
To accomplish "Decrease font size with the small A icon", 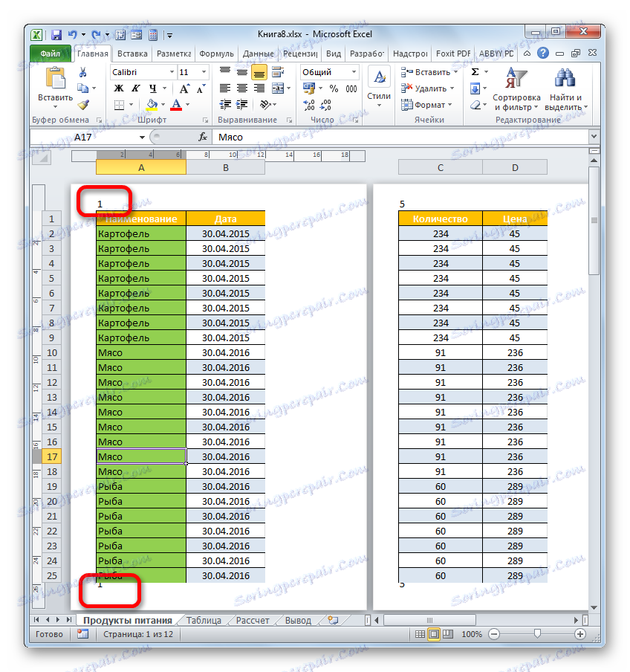I will (201, 88).
